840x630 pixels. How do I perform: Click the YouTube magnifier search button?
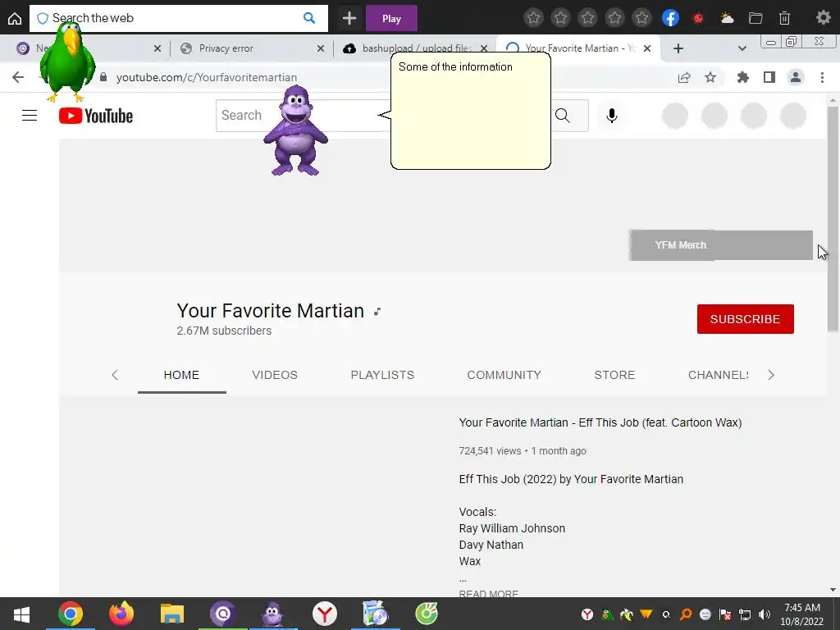point(563,116)
